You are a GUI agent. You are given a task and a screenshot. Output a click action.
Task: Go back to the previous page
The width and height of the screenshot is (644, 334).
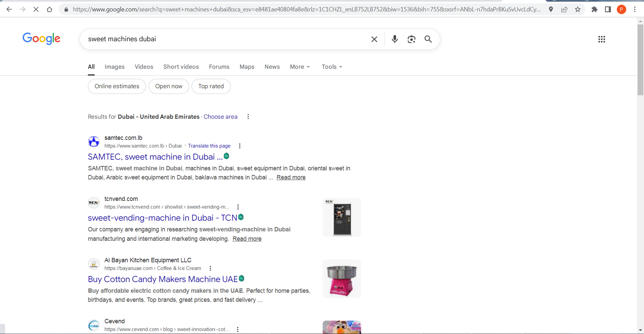pos(9,9)
